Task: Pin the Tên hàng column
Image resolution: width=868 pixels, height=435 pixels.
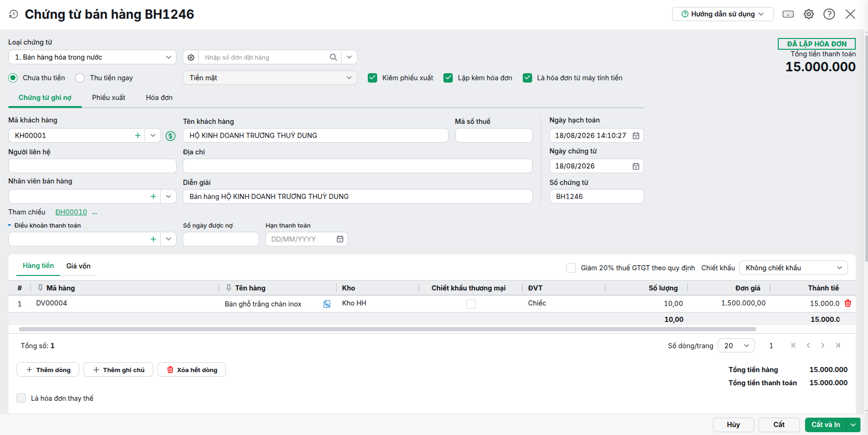Action: 229,288
